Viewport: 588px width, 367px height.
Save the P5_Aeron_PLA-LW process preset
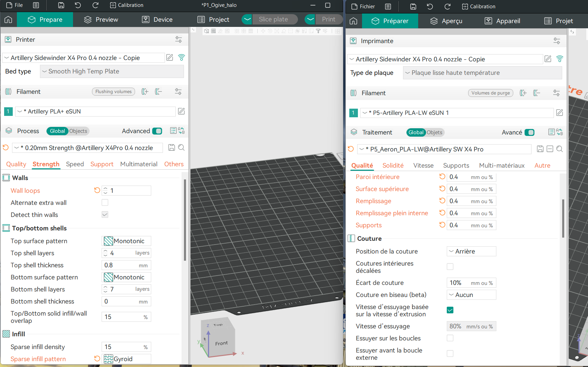pos(540,149)
